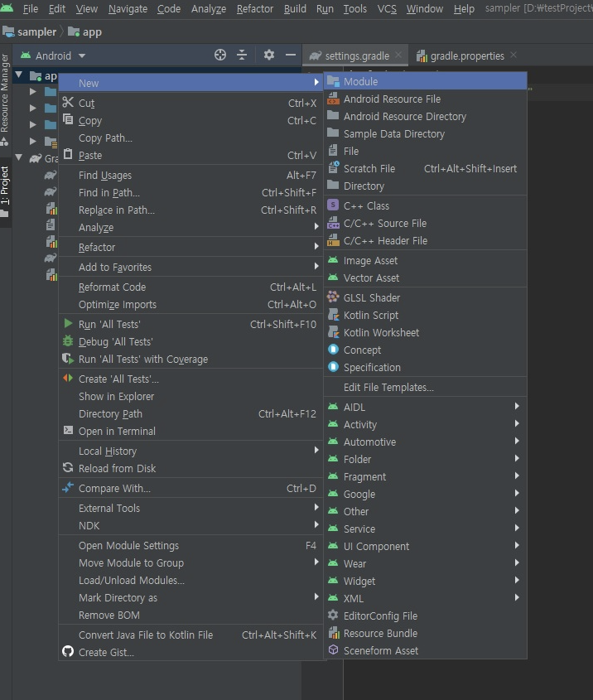Select Image Asset in New submenu
This screenshot has height=700, width=593.
tap(425, 260)
